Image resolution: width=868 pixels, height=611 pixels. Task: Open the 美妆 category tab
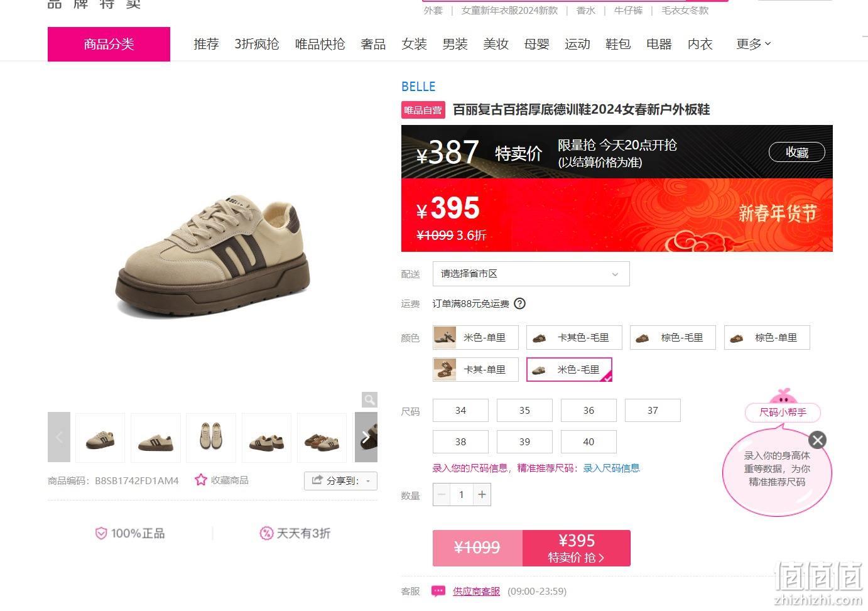tap(496, 44)
